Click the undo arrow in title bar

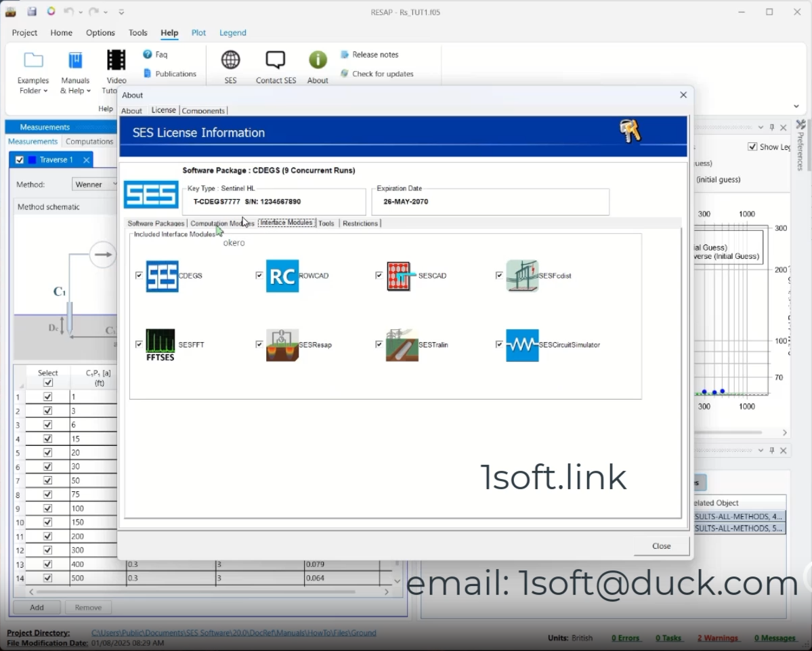pos(68,12)
